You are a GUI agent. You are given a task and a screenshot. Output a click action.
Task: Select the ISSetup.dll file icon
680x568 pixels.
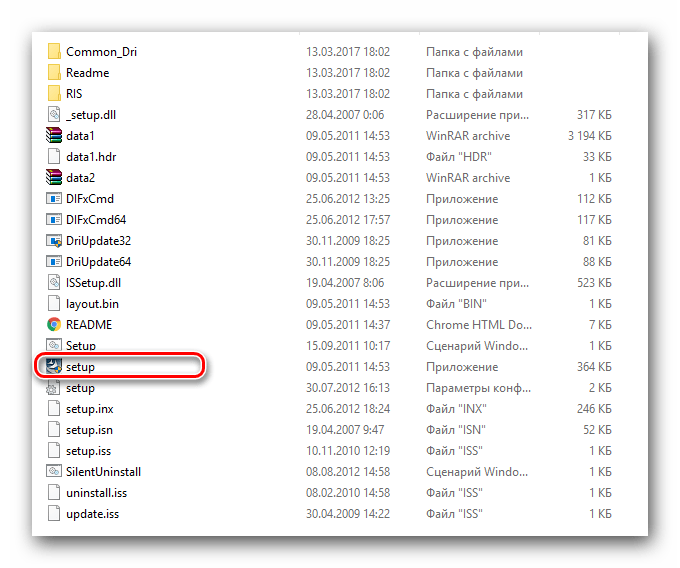click(x=54, y=283)
